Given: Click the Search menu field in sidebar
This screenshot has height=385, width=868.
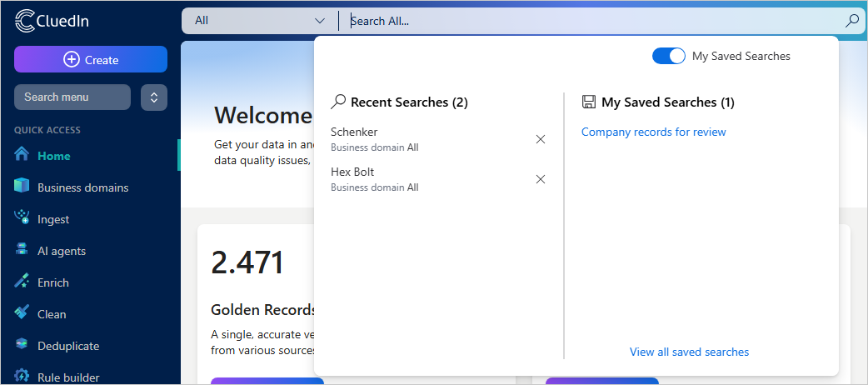Looking at the screenshot, I should [x=72, y=97].
